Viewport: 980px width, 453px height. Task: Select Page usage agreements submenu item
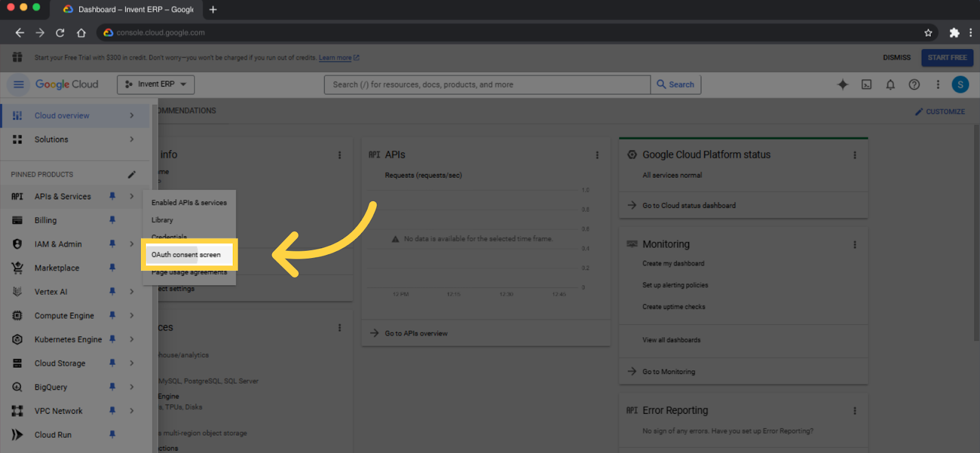coord(189,272)
